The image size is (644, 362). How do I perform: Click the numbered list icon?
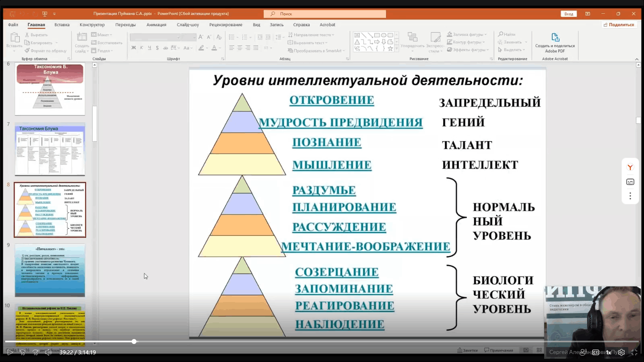[244, 37]
